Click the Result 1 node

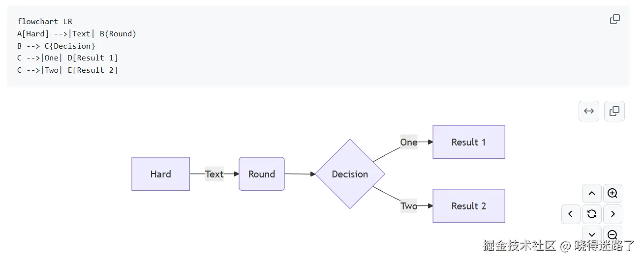(468, 142)
